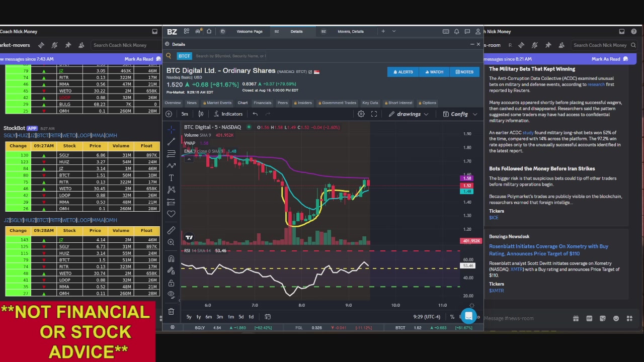Screen dimensions: 644x362
Task: Open the Financials section tab
Action: 262,103
